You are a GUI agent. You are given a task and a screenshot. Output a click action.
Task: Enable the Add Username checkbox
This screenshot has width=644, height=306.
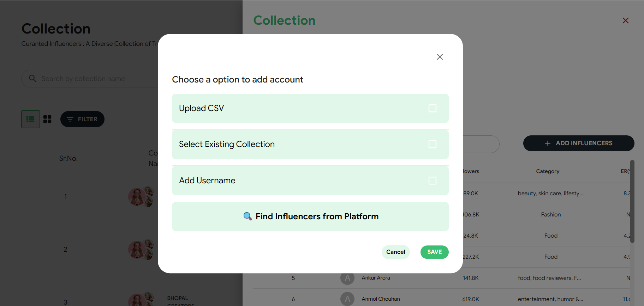tap(432, 180)
